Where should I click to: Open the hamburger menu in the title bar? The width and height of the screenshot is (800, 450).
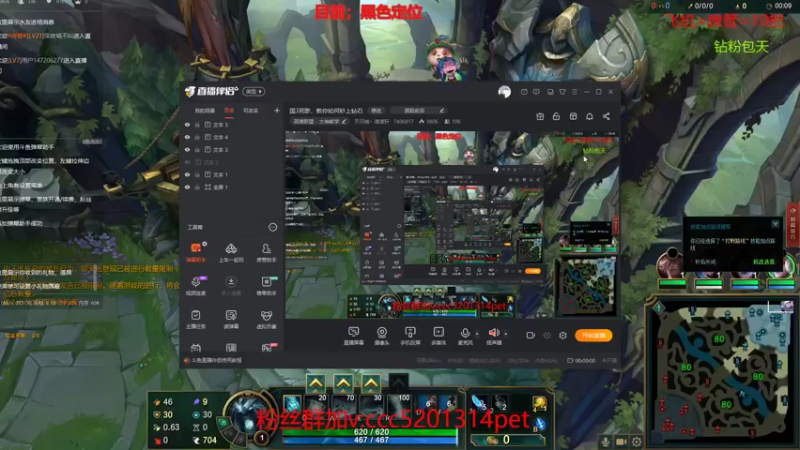coord(574,92)
